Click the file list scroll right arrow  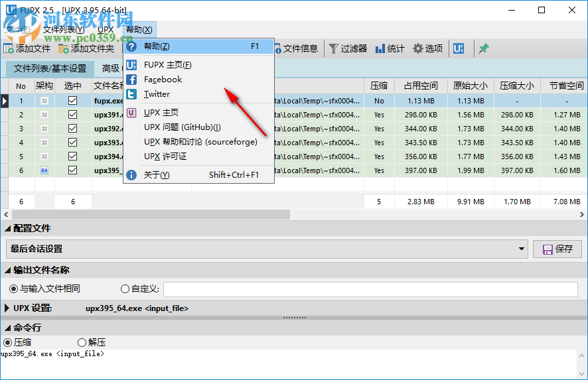(581, 215)
